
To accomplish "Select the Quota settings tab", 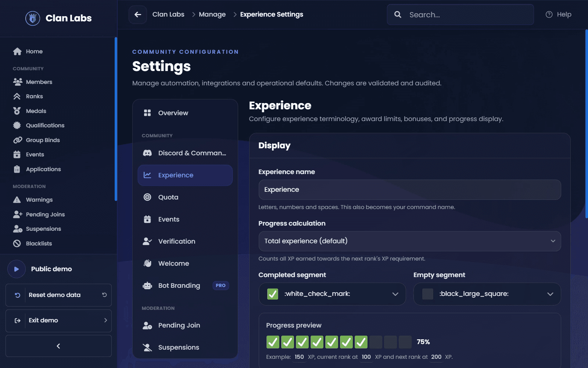I will point(185,197).
